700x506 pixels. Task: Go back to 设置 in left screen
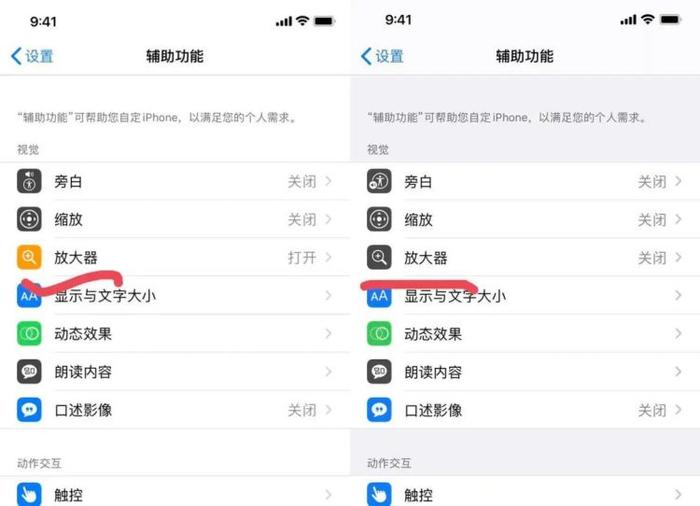[x=32, y=56]
